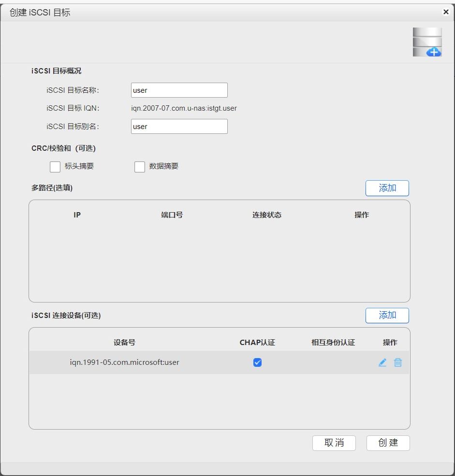455x476 pixels.
Task: Tick the 数据摘要 checkbox
Action: 140,167
